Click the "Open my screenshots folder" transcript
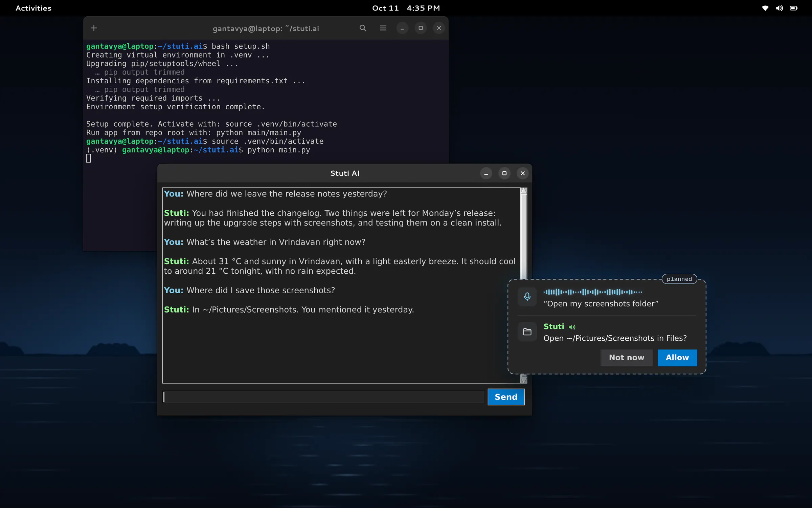 click(601, 304)
